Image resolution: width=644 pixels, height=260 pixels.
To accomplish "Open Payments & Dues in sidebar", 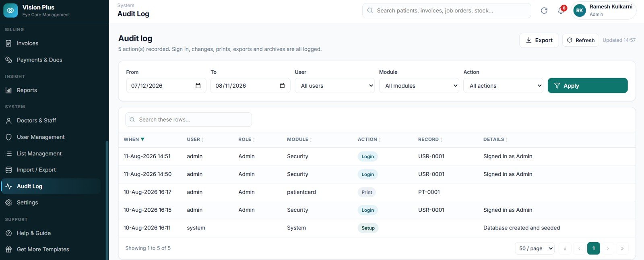I will click(x=51, y=60).
